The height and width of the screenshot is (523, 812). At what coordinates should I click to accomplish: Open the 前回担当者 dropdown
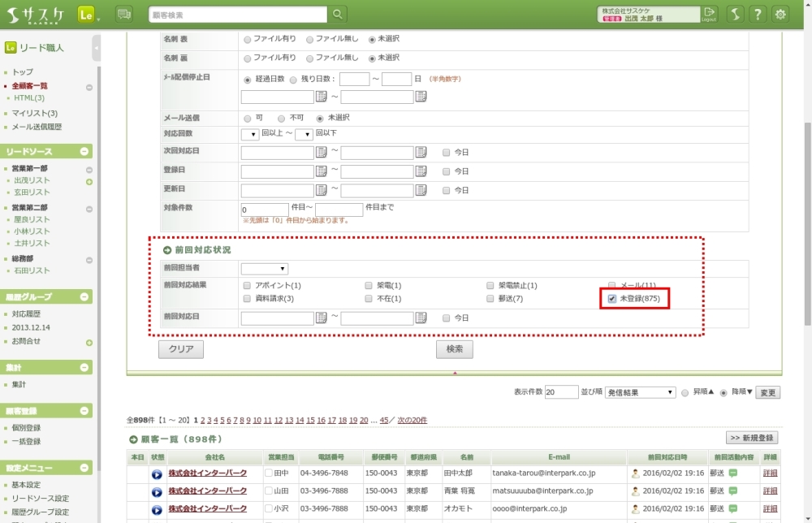coord(265,269)
